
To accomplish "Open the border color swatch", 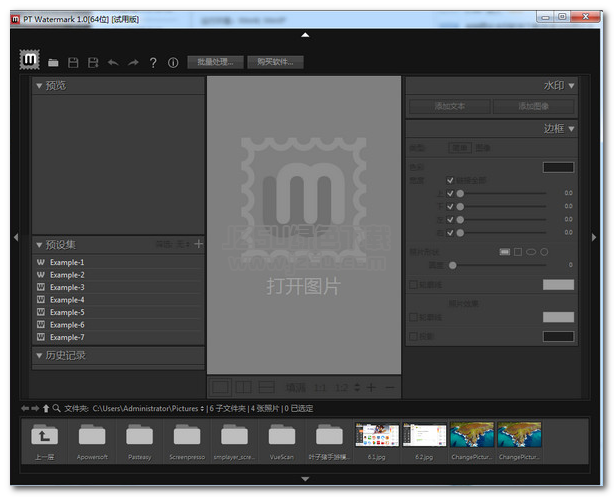I will click(558, 167).
